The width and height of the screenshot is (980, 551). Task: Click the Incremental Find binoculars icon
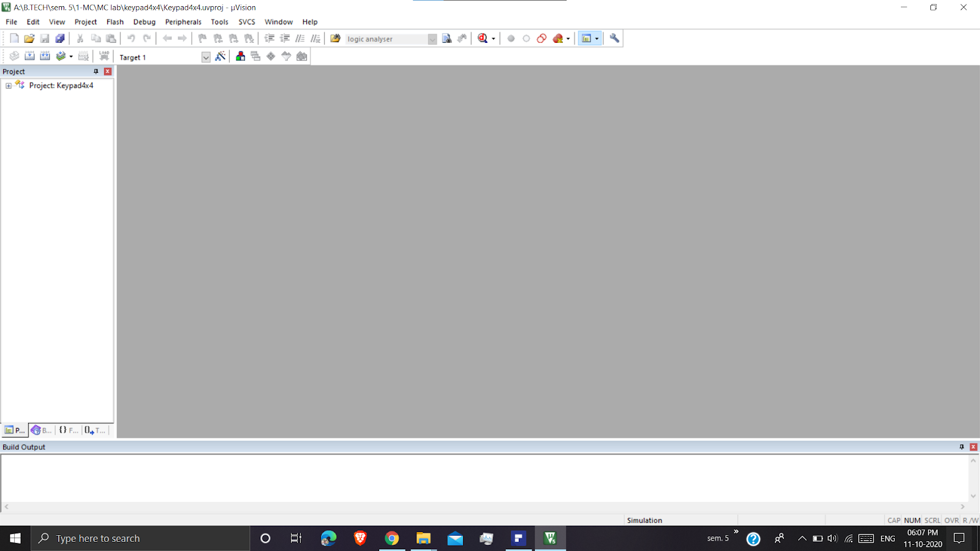click(462, 39)
